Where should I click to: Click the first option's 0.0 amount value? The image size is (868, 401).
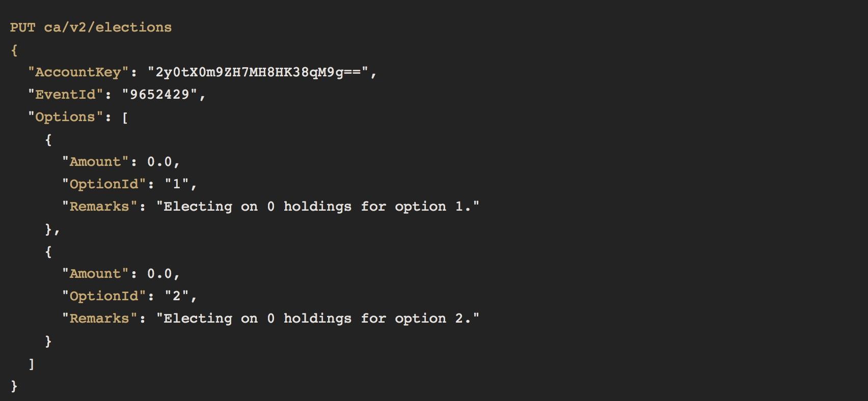(x=159, y=162)
